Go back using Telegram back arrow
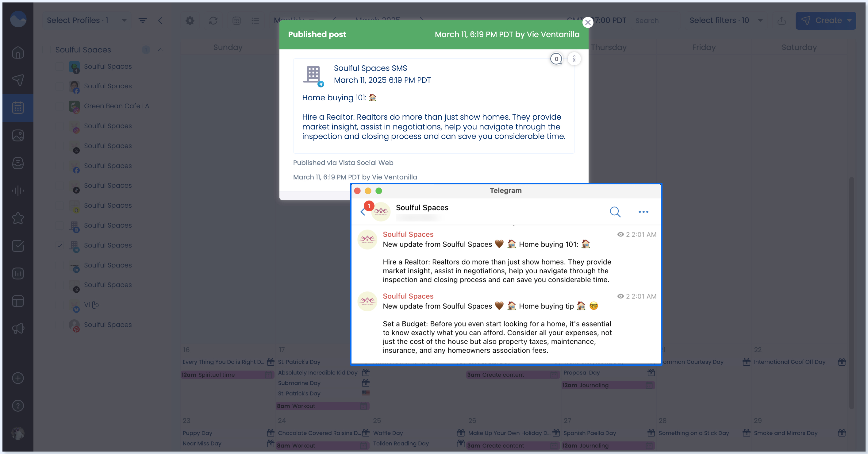The width and height of the screenshot is (868, 454). (363, 212)
